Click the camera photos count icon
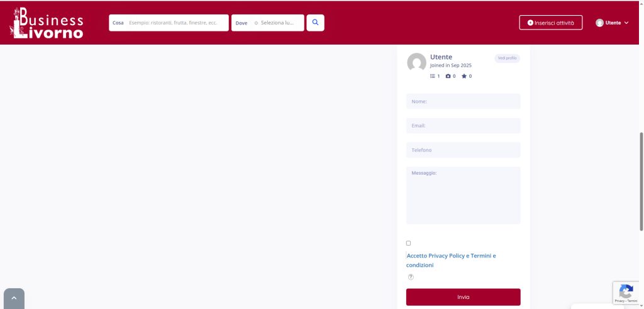Viewport: 644px width, 309px height. tap(448, 76)
